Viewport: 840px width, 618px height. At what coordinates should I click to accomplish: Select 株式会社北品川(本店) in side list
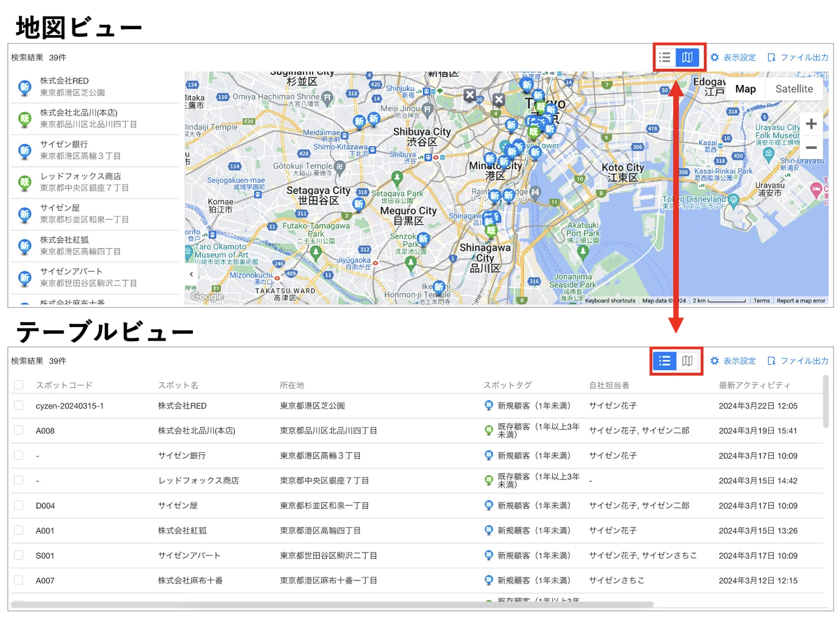click(95, 118)
